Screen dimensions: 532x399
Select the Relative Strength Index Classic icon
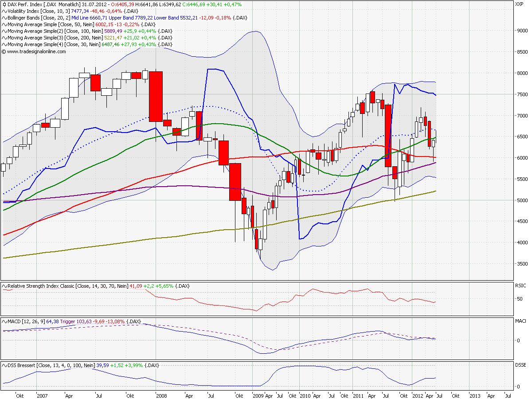[x=4, y=286]
